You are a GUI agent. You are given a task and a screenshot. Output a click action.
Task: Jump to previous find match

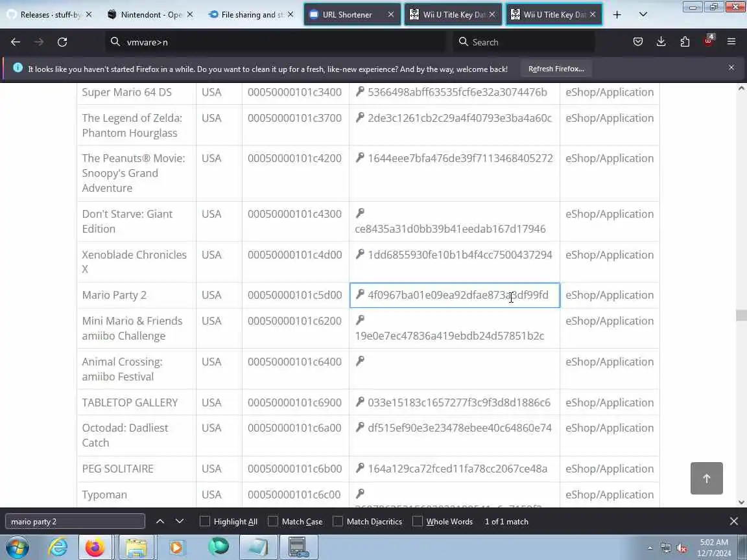tap(160, 521)
